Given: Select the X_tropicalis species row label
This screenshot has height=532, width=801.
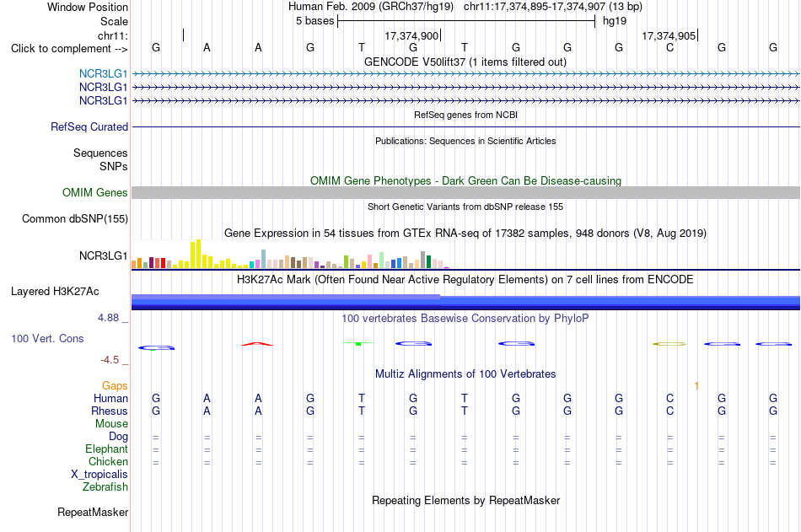Looking at the screenshot, I should click(99, 475).
